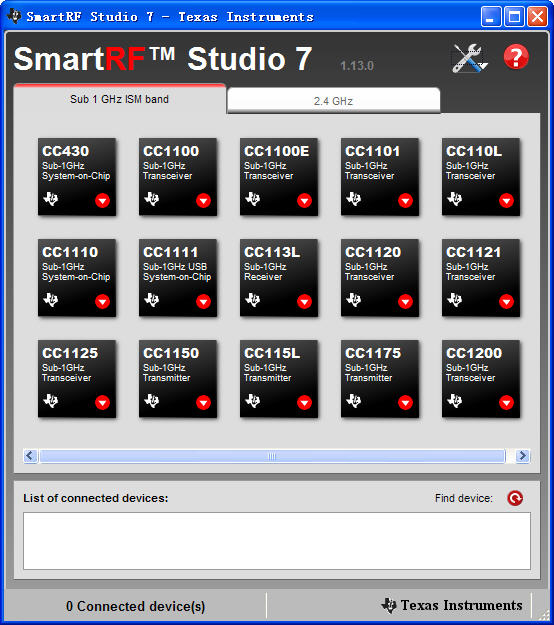Select the CC1200 title text
The image size is (554, 625).
click(474, 353)
